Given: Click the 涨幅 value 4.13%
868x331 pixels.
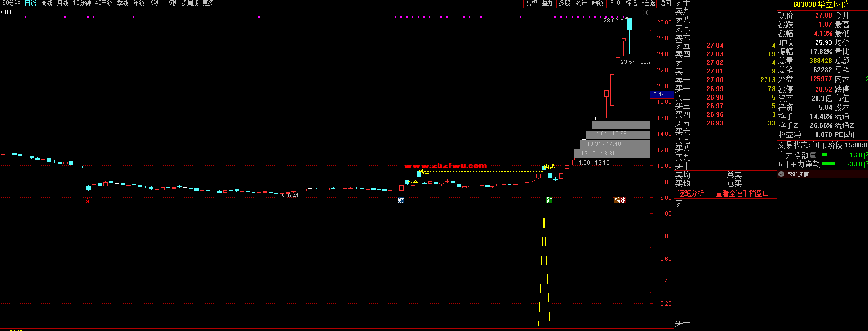Looking at the screenshot, I should click(823, 33).
